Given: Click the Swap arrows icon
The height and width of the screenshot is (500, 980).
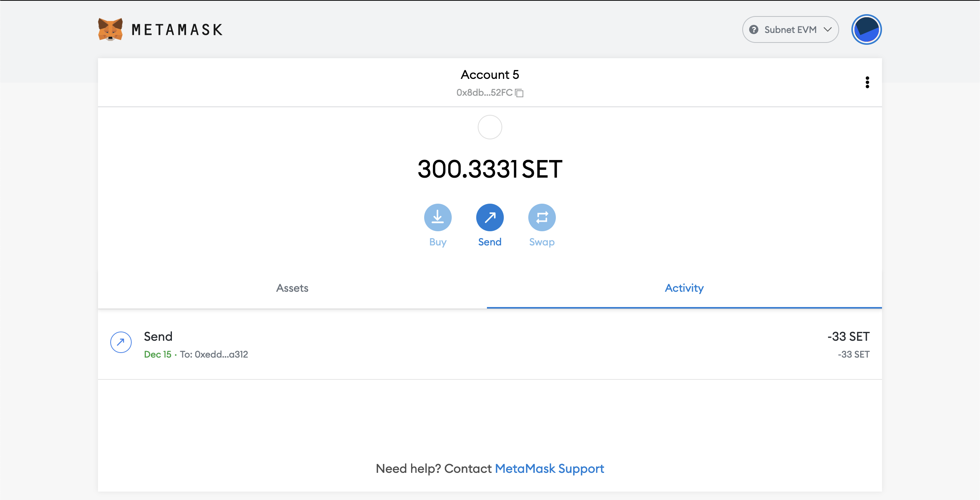Looking at the screenshot, I should (x=542, y=217).
